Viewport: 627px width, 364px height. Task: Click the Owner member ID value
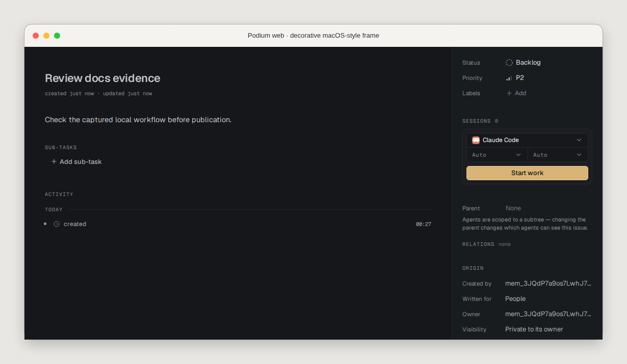tap(548, 314)
